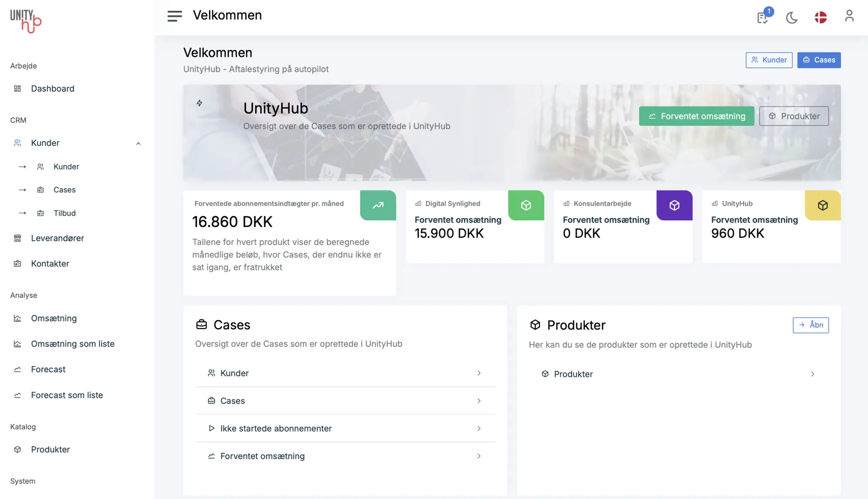This screenshot has height=499, width=868.
Task: Click the green Digital Synlighed box icon
Action: [x=526, y=205]
